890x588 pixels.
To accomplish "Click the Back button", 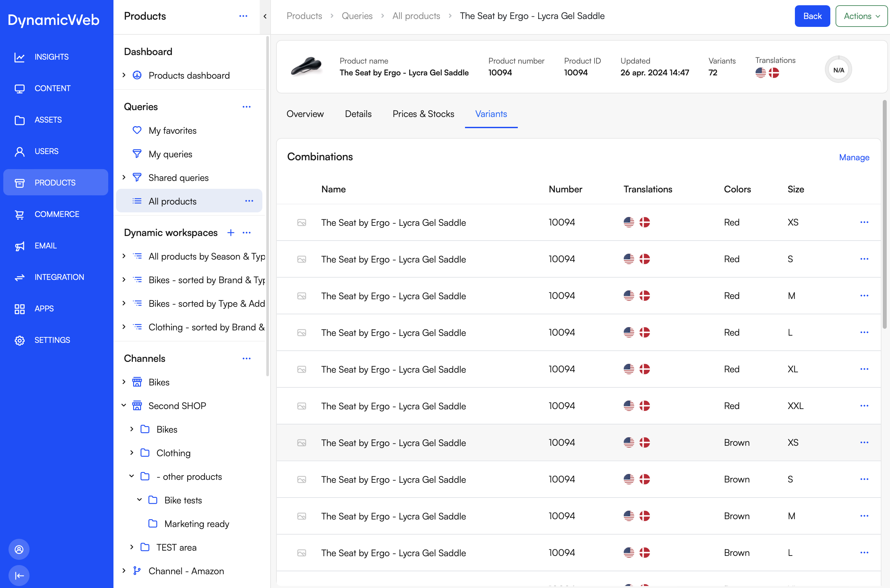I will tap(812, 16).
